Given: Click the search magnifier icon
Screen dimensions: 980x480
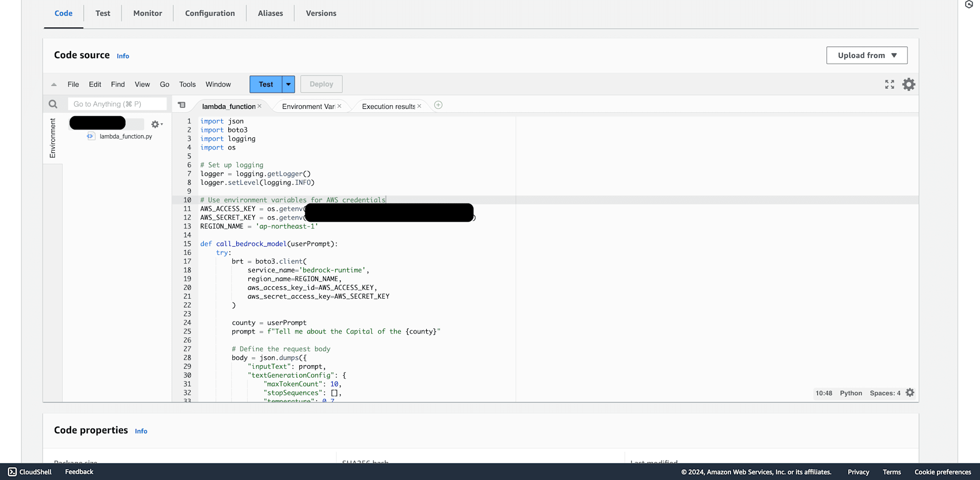Looking at the screenshot, I should [53, 104].
